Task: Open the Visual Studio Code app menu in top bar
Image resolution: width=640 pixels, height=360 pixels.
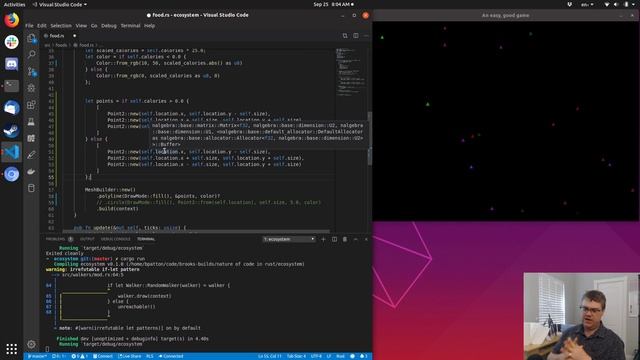Action: pos(60,4)
